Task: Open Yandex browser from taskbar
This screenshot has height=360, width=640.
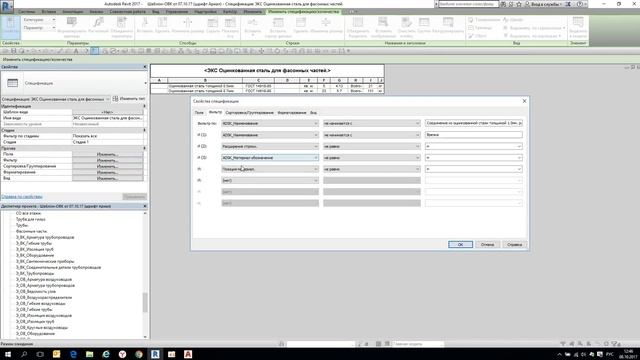Action: click(x=122, y=354)
